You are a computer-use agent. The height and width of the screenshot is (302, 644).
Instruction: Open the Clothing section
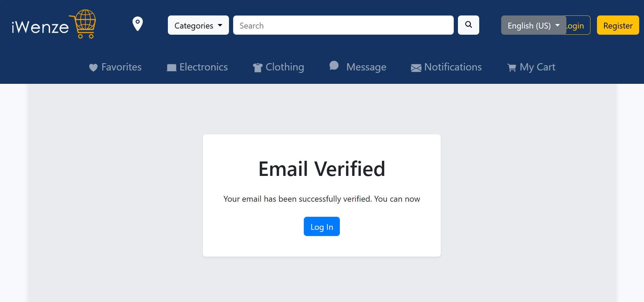coord(278,67)
